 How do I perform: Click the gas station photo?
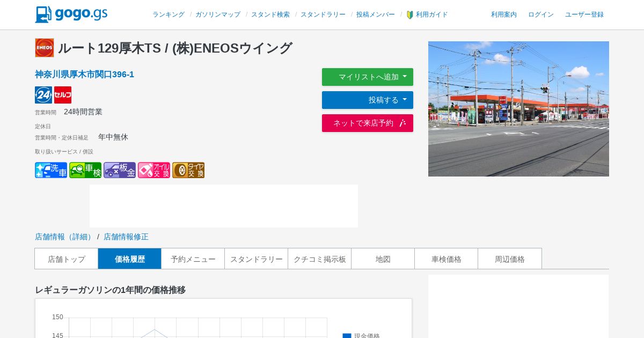click(518, 109)
